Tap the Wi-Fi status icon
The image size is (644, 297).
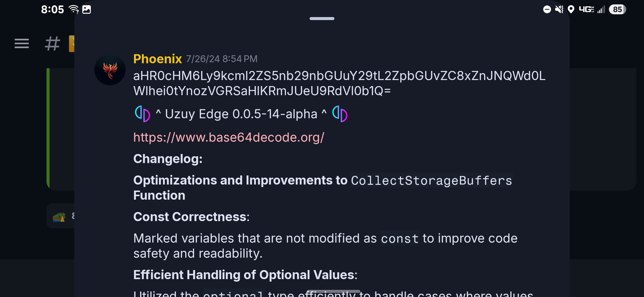73,9
